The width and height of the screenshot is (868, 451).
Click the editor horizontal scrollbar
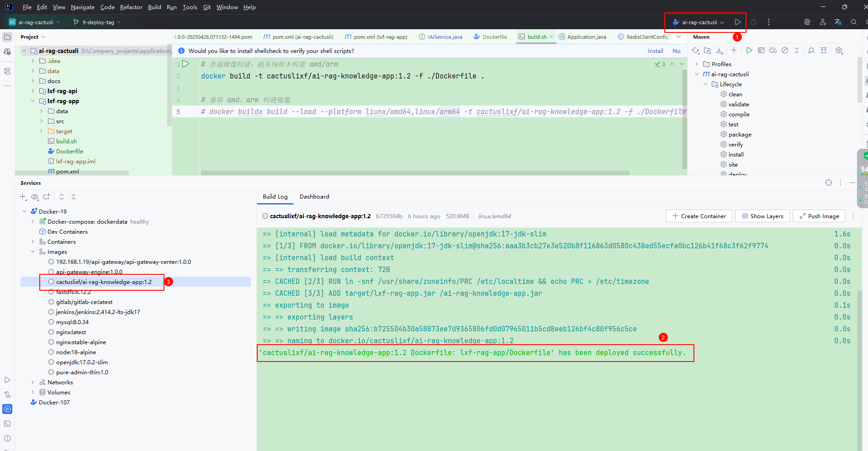click(x=415, y=173)
